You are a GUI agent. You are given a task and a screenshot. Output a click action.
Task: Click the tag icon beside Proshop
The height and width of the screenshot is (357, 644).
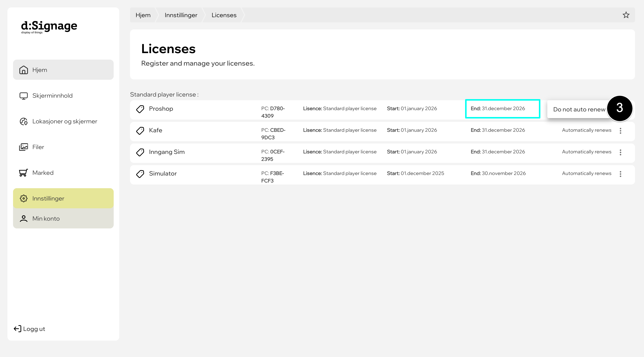pyautogui.click(x=140, y=109)
